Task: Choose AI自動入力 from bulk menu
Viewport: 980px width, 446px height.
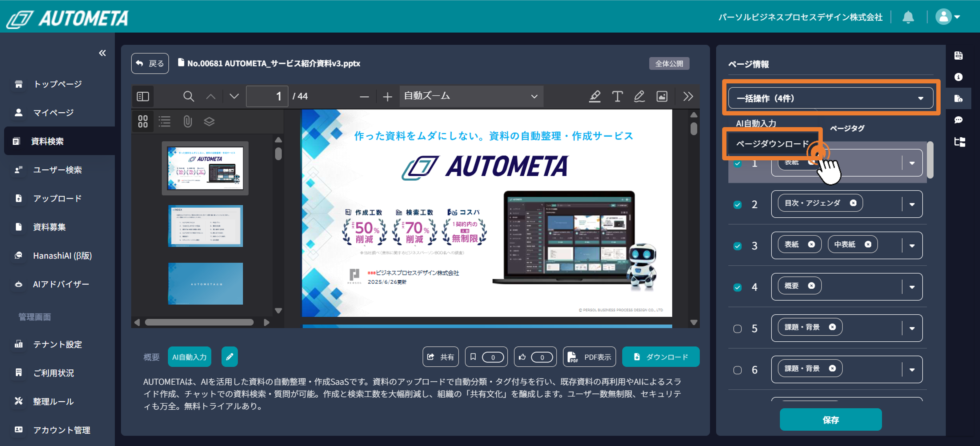Action: 756,123
